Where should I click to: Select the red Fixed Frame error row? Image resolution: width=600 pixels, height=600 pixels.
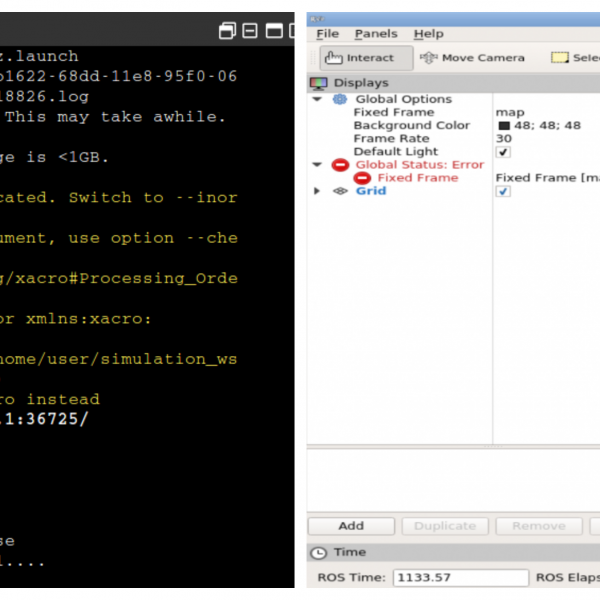click(418, 178)
